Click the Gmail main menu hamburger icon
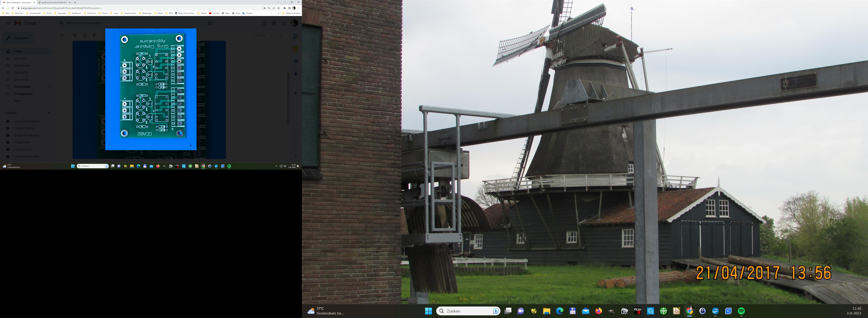 coord(8,23)
